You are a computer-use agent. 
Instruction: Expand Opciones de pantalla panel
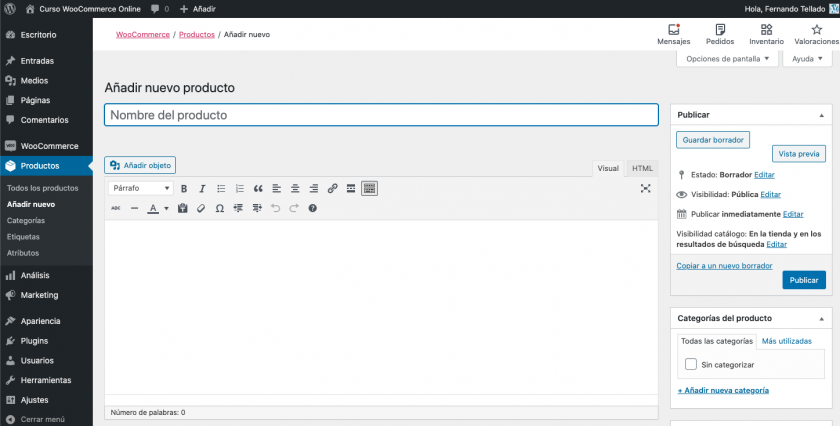coord(726,59)
